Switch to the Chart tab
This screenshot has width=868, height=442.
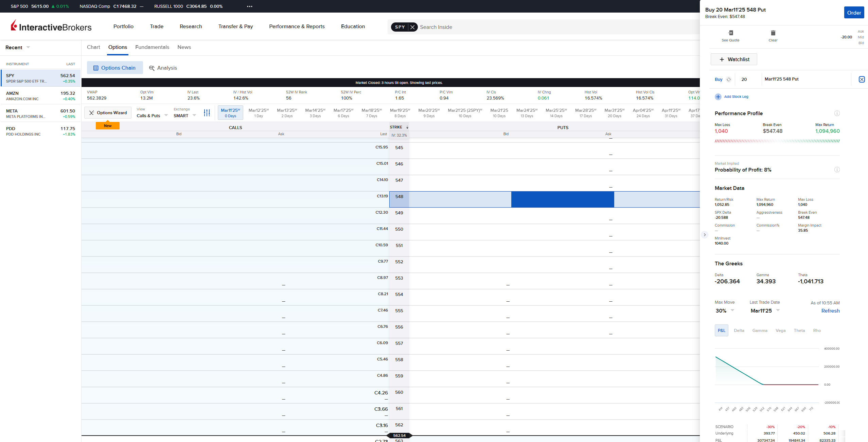point(93,47)
